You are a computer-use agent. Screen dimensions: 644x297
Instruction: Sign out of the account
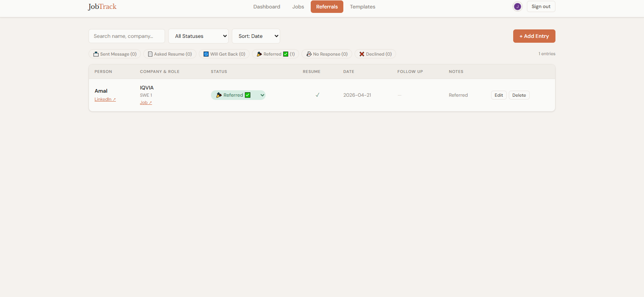pyautogui.click(x=541, y=6)
